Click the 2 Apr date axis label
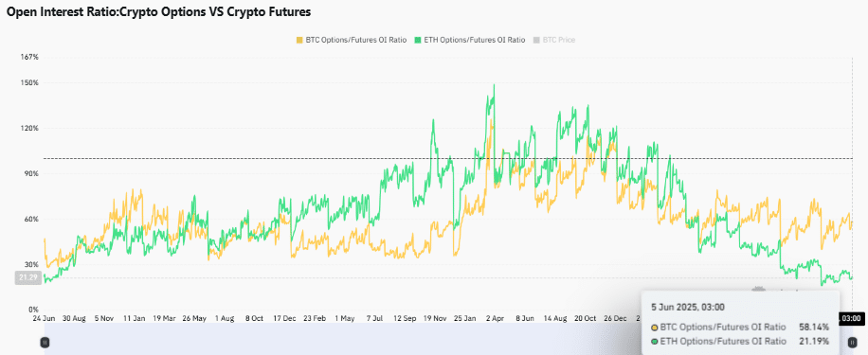The image size is (868, 355). click(495, 319)
